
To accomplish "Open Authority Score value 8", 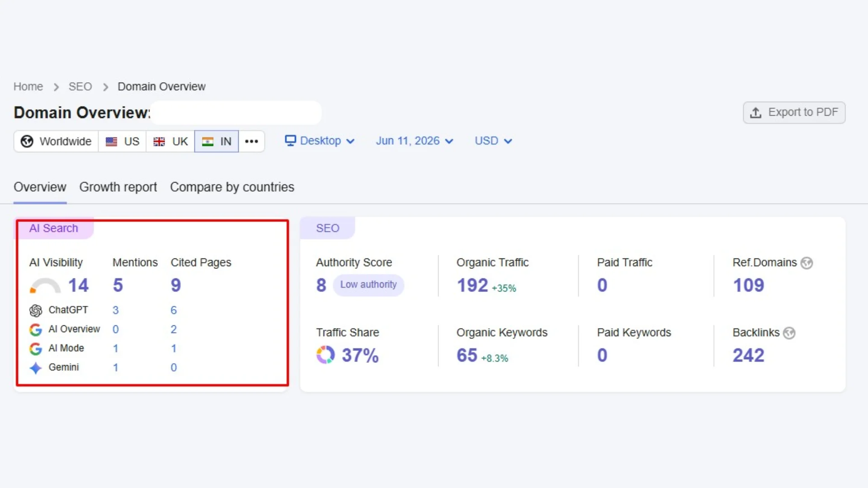I will 321,285.
